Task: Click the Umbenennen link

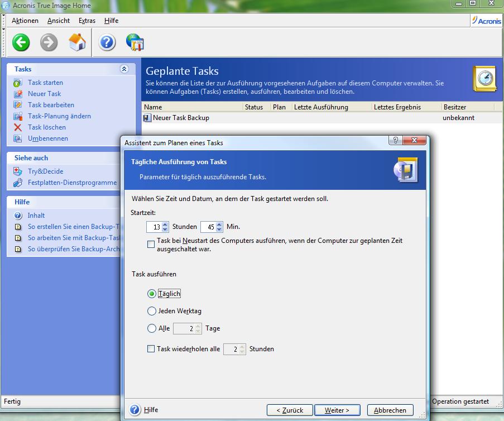Action: (x=48, y=138)
